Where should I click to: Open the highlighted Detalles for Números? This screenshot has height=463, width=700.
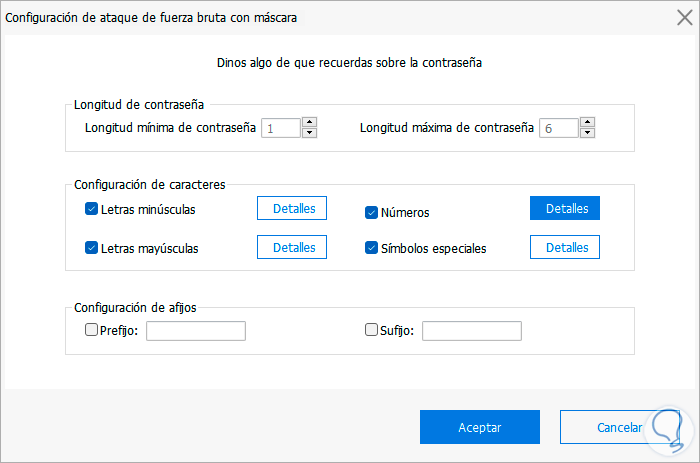[x=565, y=208]
